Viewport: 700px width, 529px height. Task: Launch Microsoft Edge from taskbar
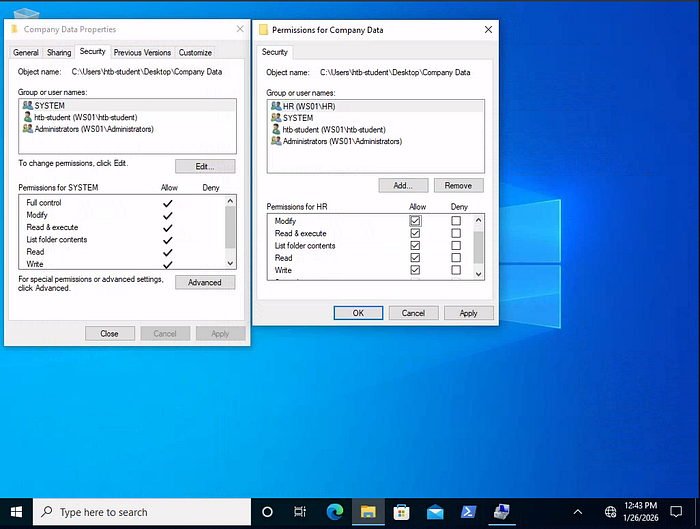[334, 512]
